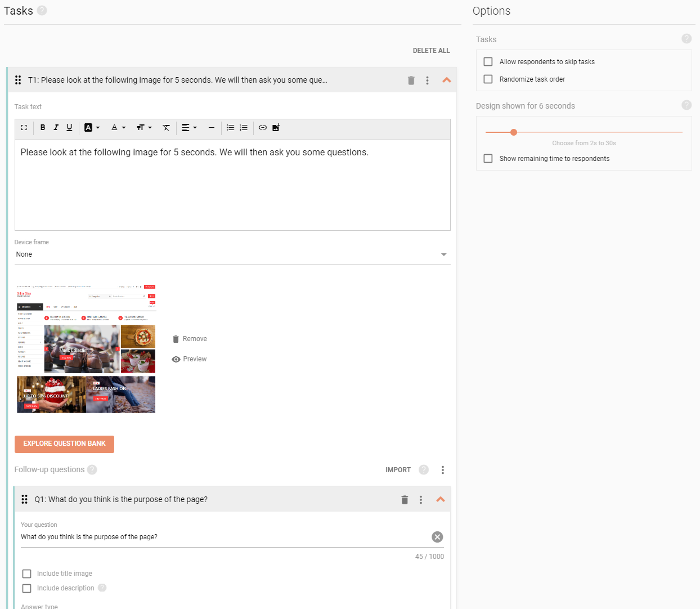Click the DELETE ALL button

pos(431,51)
